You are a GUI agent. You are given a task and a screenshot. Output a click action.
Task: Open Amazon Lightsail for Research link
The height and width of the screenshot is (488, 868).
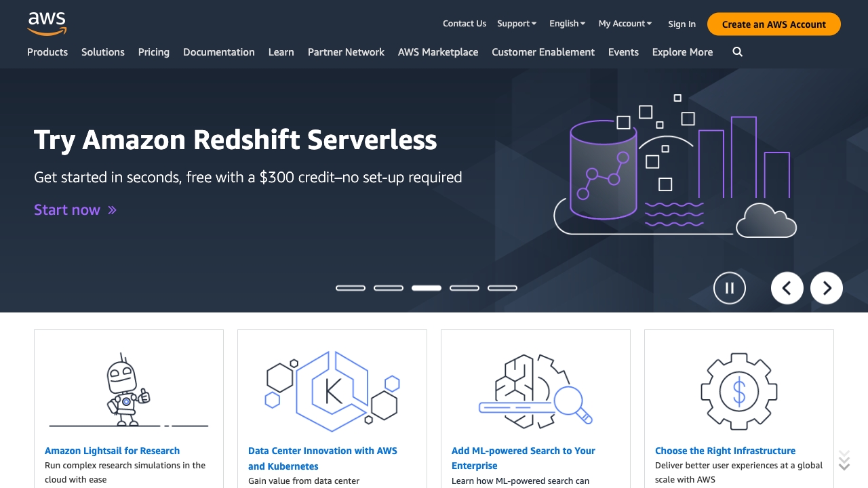(112, 451)
